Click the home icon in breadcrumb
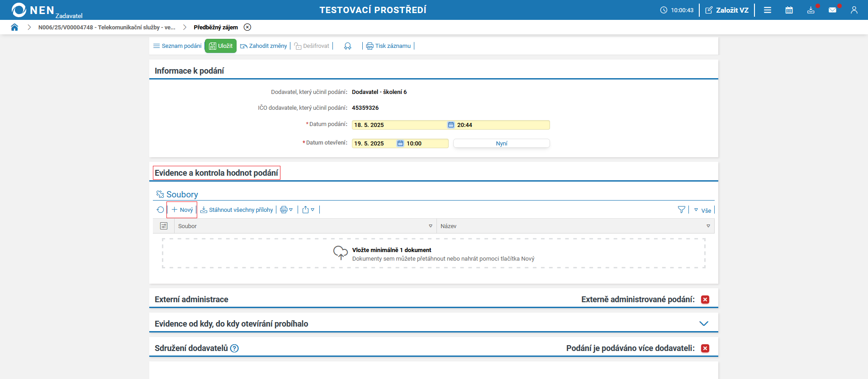This screenshot has height=379, width=868. click(14, 27)
